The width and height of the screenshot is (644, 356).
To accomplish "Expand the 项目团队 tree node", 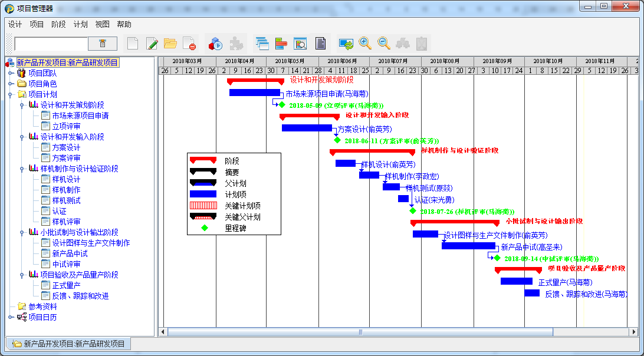I will pyautogui.click(x=11, y=73).
